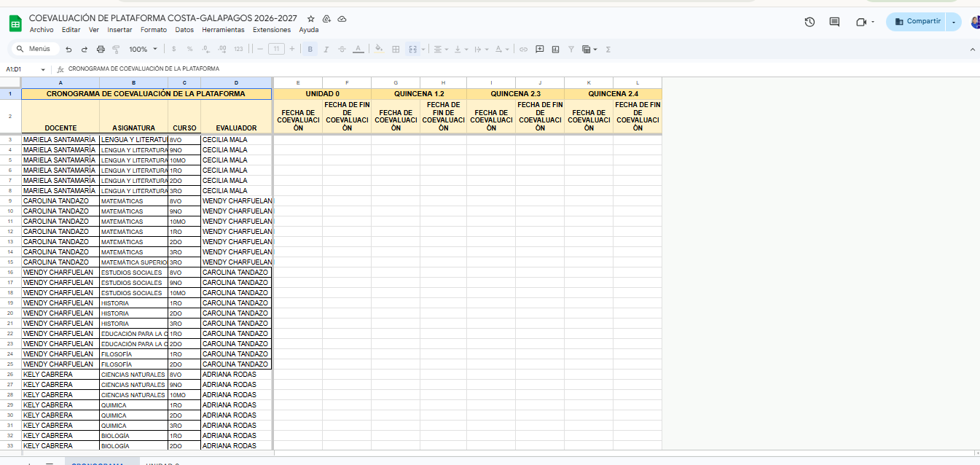
Task: Star this spreadsheet document
Action: coord(311,18)
